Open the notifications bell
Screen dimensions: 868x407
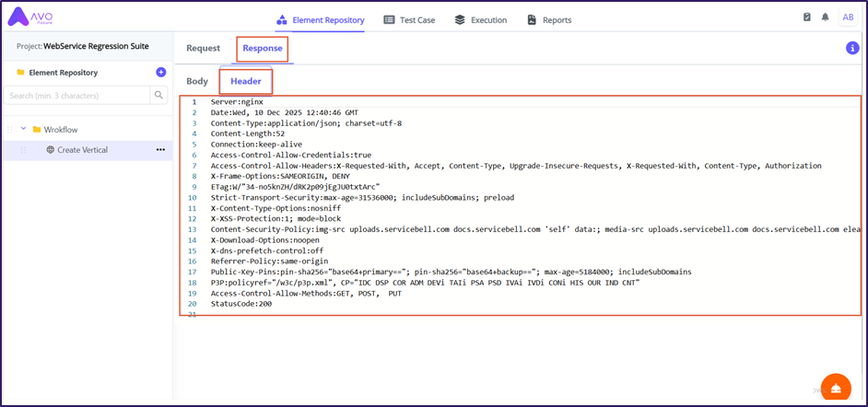[826, 17]
